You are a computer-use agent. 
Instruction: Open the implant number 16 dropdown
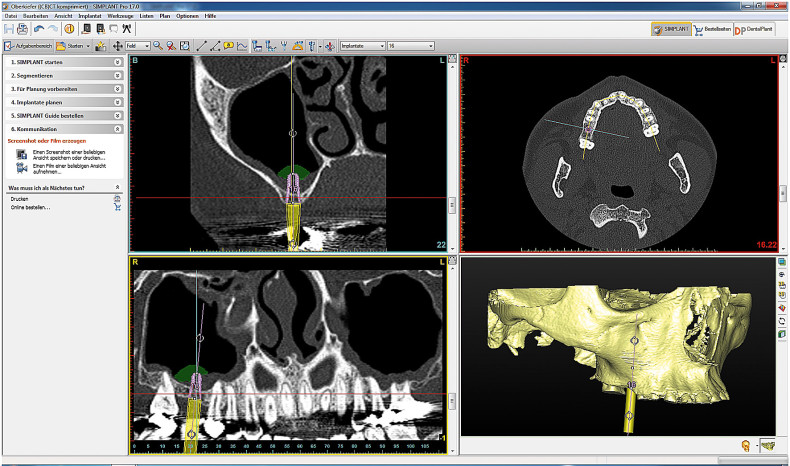coord(411,46)
